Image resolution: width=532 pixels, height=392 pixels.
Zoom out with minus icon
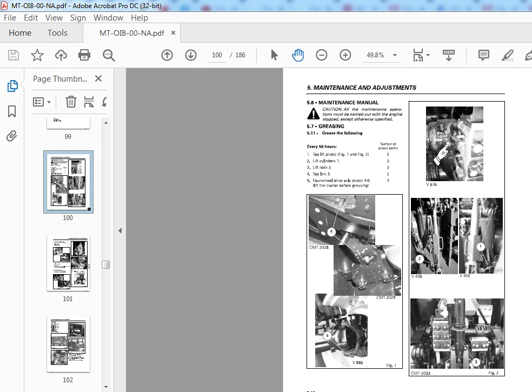pyautogui.click(x=321, y=55)
